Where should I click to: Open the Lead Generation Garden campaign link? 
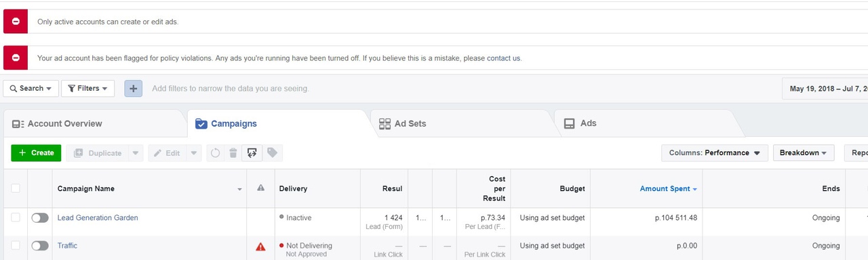click(98, 218)
